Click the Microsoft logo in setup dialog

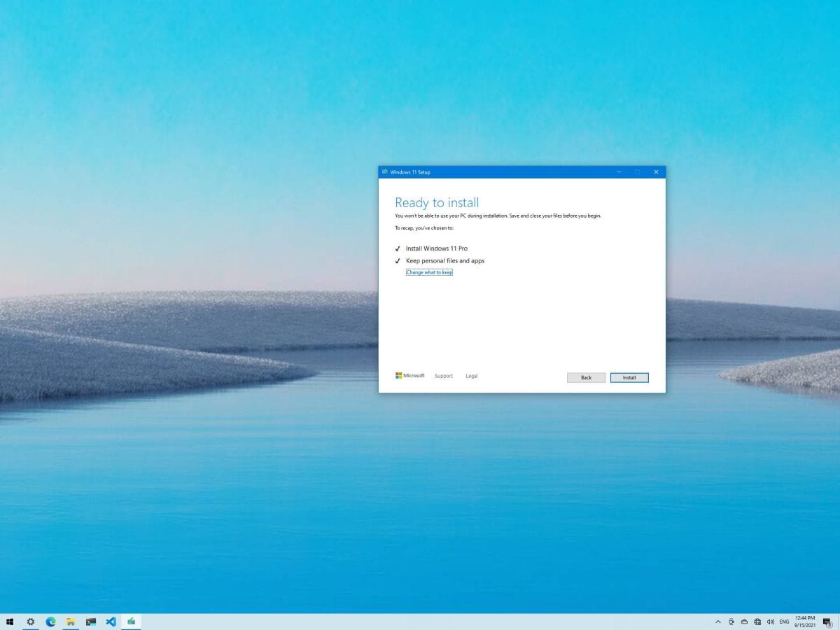[410, 376]
